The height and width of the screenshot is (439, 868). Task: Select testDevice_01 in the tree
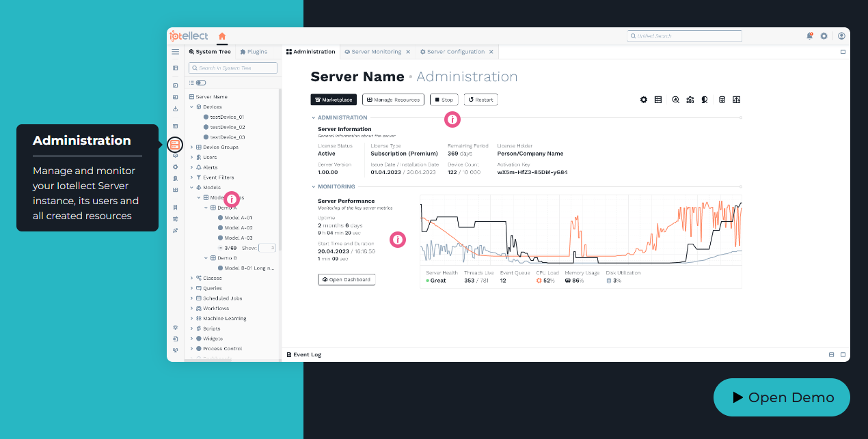(228, 117)
